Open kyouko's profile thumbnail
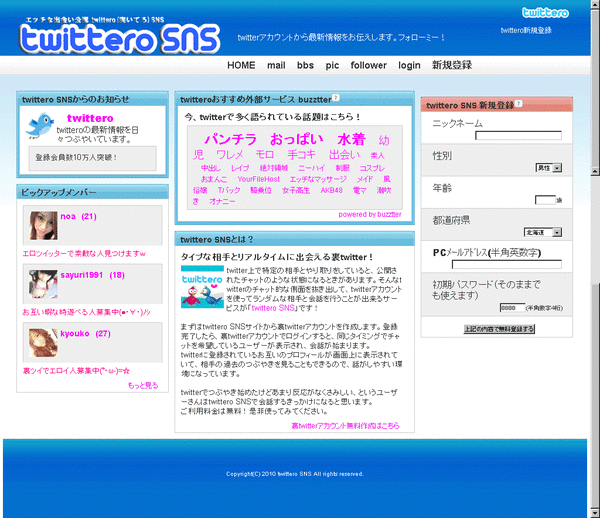Image resolution: width=600 pixels, height=518 pixels. tap(43, 343)
